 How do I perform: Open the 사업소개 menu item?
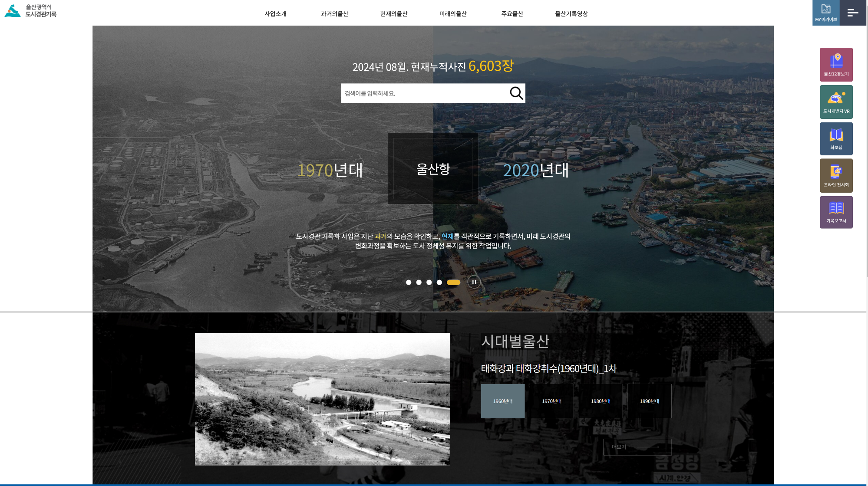coord(275,14)
